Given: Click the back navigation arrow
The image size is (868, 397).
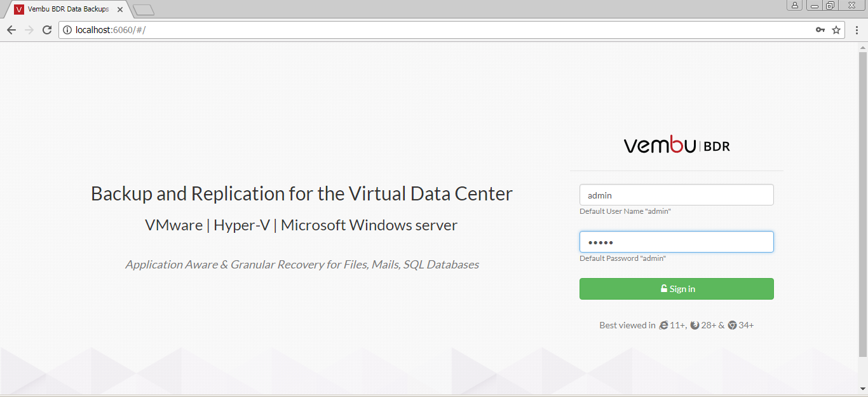Looking at the screenshot, I should point(11,30).
